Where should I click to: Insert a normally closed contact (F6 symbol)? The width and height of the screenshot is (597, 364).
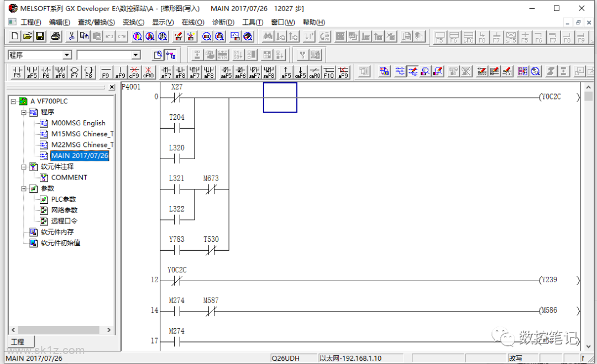coord(46,71)
